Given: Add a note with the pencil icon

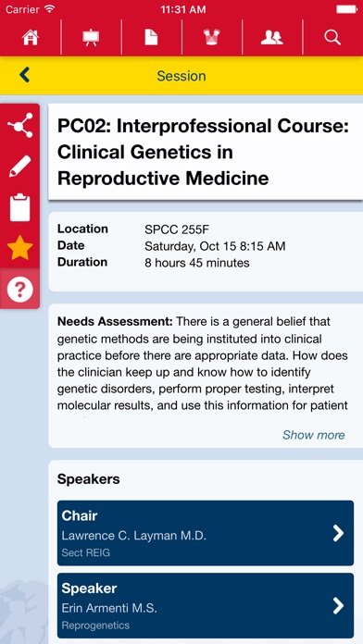Looking at the screenshot, I should click(x=20, y=167).
